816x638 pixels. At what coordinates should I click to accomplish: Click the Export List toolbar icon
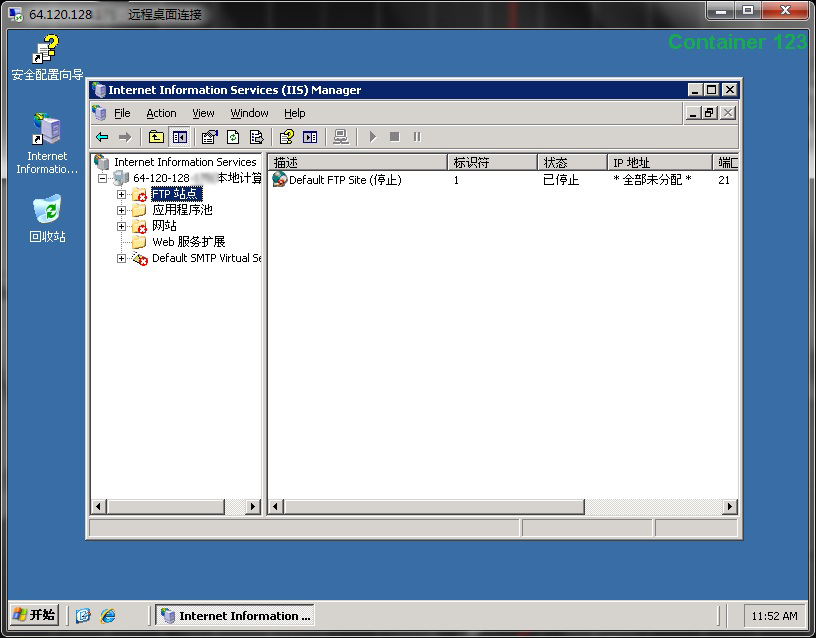click(x=257, y=137)
